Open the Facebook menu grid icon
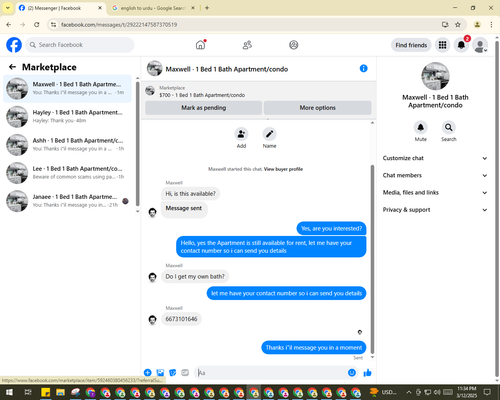The height and width of the screenshot is (400, 500). 442,45
